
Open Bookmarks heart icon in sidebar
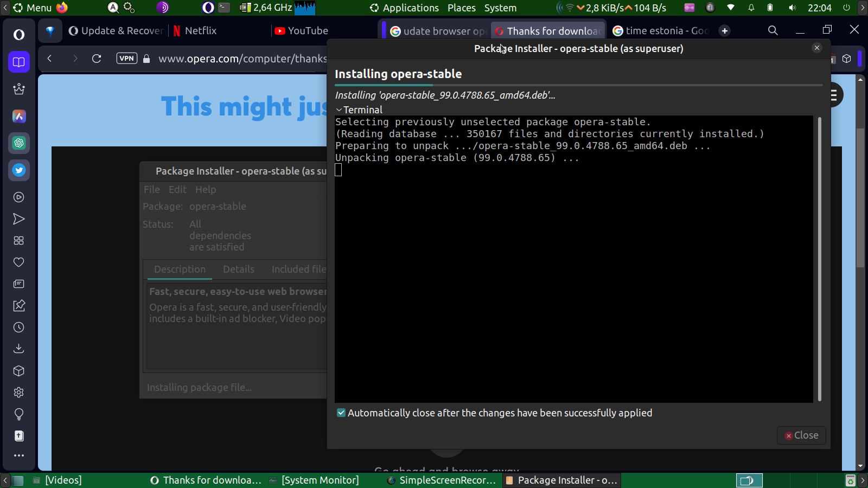pyautogui.click(x=19, y=262)
